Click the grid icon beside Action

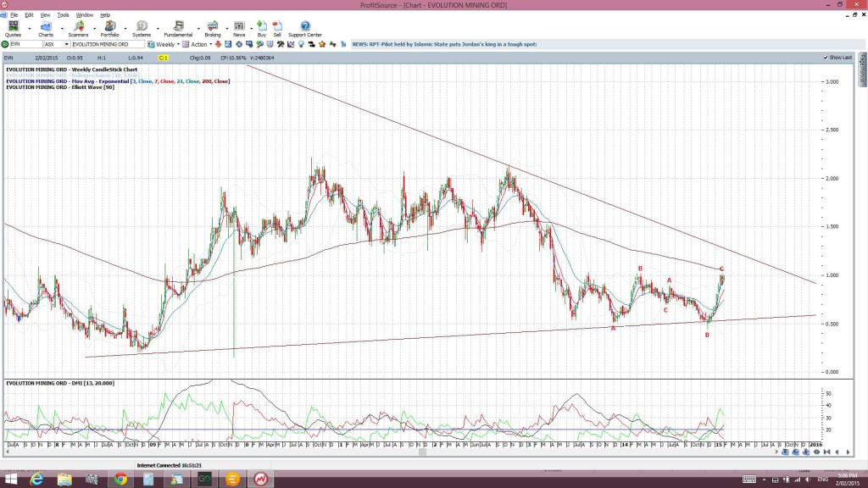(x=186, y=44)
